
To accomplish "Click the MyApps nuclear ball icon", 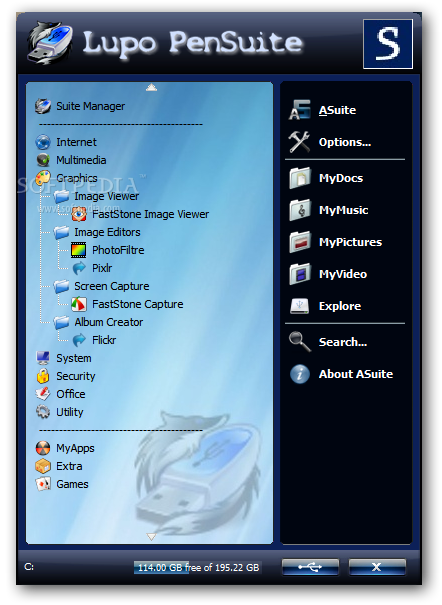I will pos(43,448).
